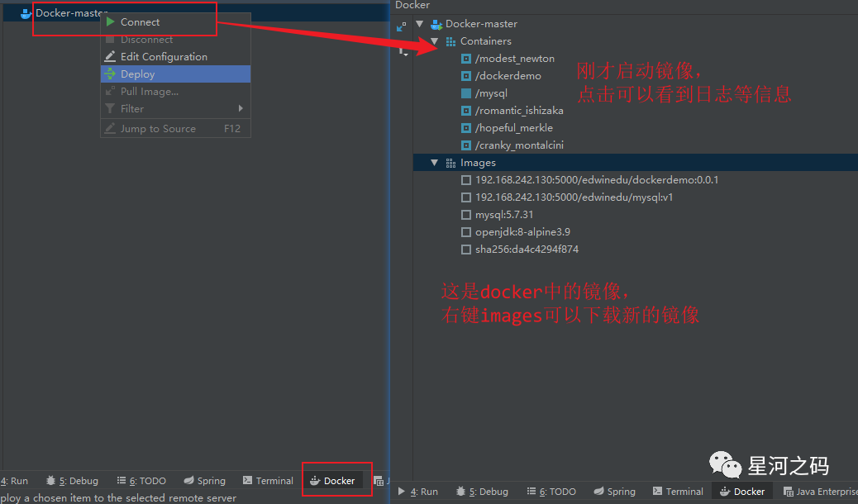Screen dimensions: 858x504
Task: Open the /modest_newton container
Action: coord(514,59)
